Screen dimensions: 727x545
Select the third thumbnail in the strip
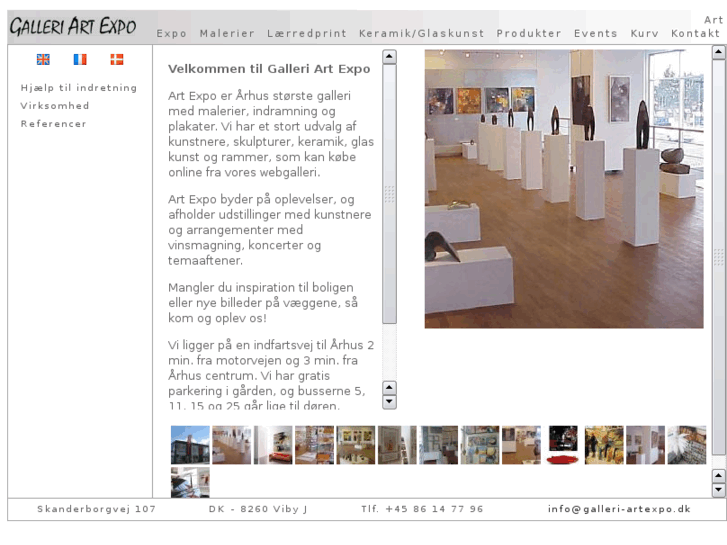pos(273,445)
